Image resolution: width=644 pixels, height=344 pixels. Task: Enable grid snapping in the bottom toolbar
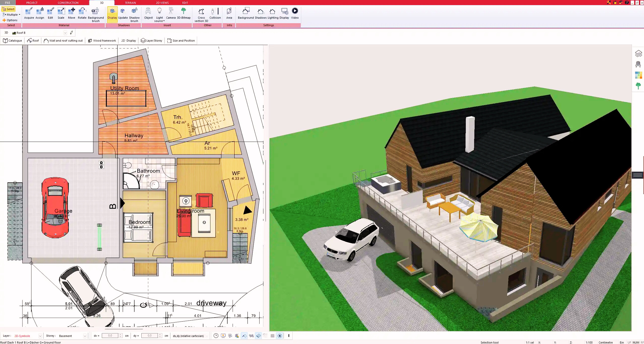272,336
